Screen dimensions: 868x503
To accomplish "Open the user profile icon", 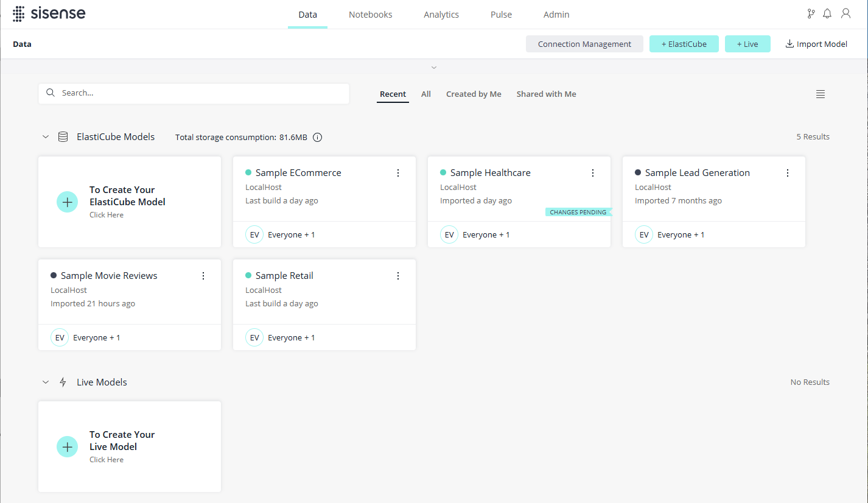I will click(x=845, y=14).
